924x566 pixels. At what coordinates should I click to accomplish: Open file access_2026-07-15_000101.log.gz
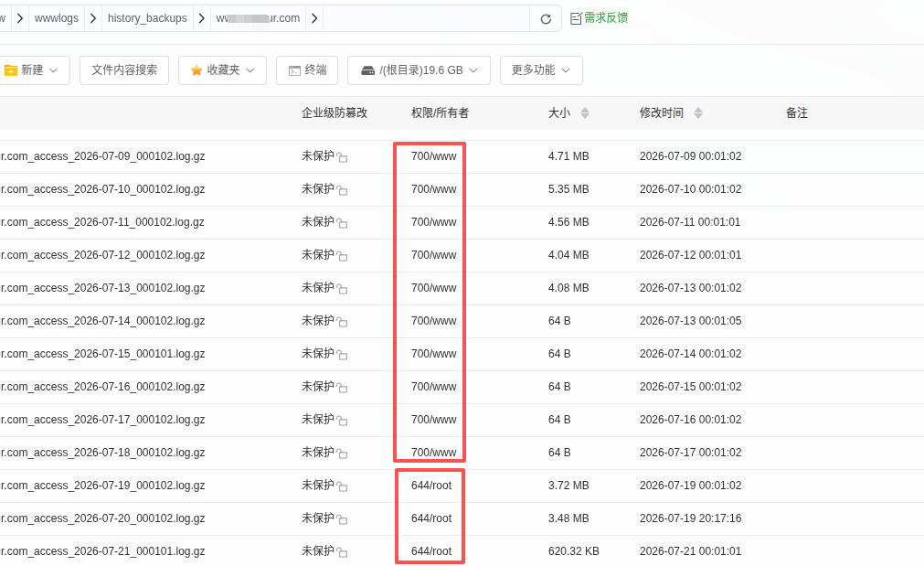click(102, 354)
